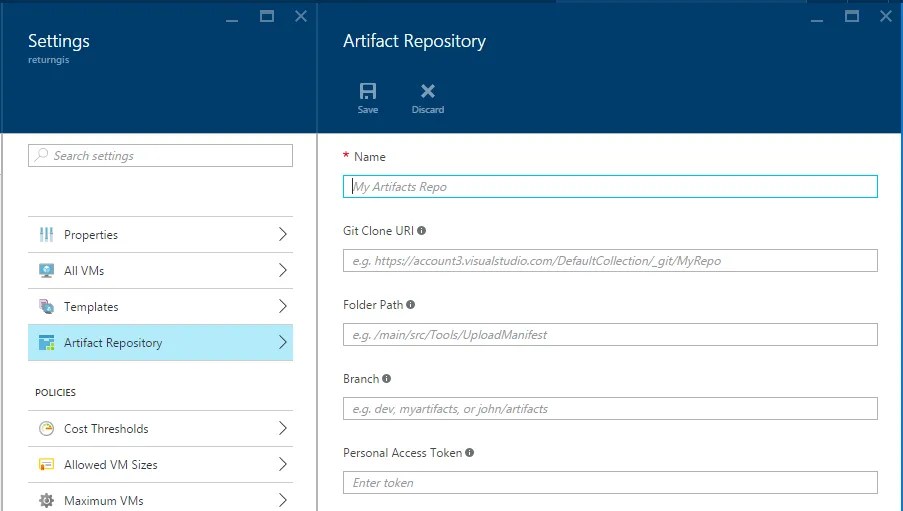Screen dimensions: 903x511
Task: Expand the Artifact Repository row chevron
Action: click(x=282, y=342)
